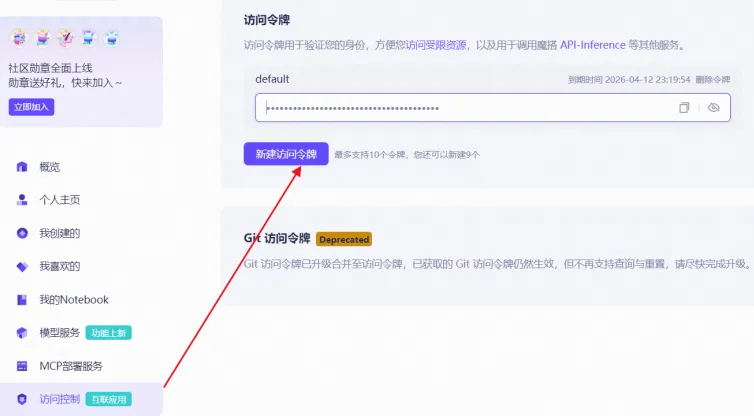Click the '社区勋章全面上线' banner text

point(50,68)
